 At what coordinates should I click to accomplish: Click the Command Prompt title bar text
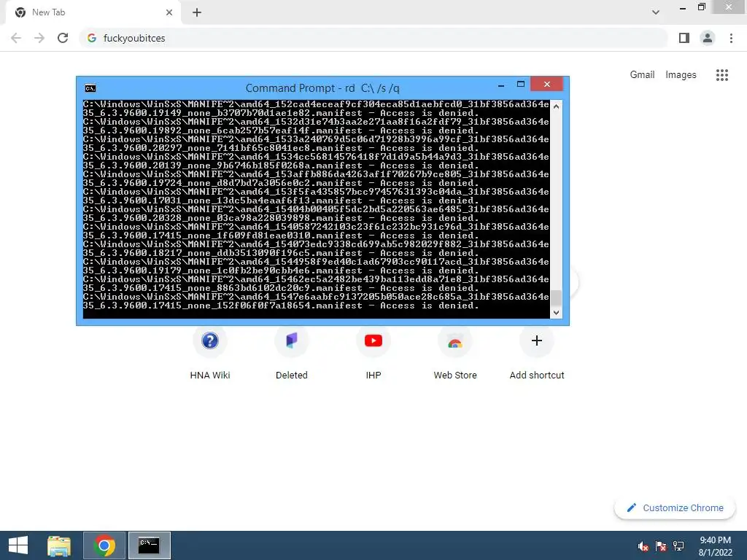322,88
